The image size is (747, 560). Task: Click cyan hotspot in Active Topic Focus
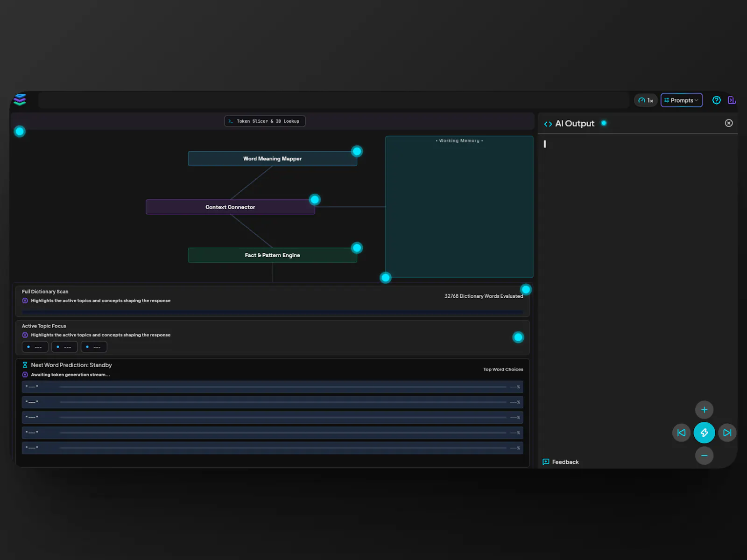518,337
